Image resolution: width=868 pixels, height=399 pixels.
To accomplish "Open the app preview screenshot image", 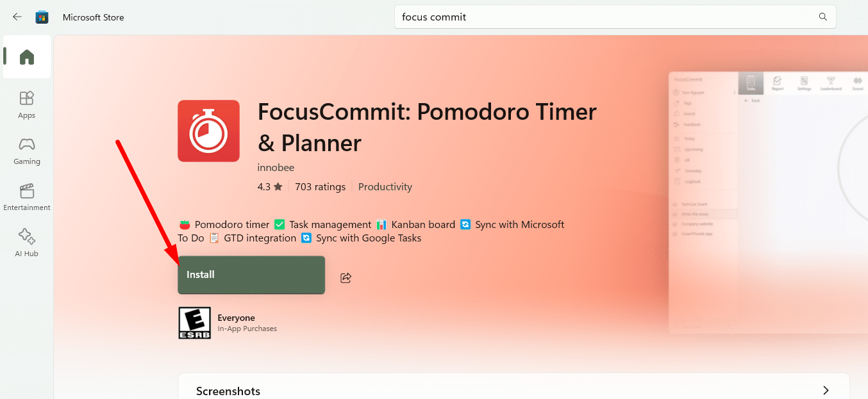I will tap(768, 202).
